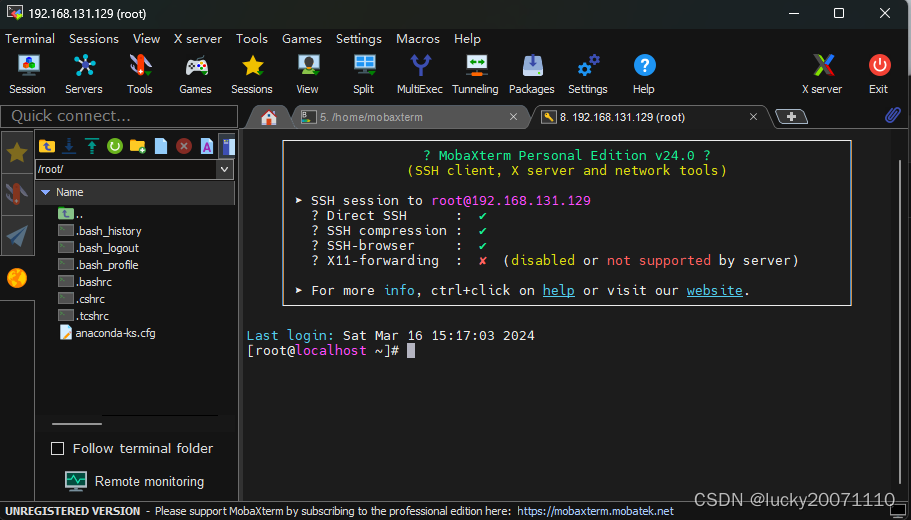This screenshot has height=520, width=911.
Task: Create a new file in SFTP browser
Action: (161, 146)
